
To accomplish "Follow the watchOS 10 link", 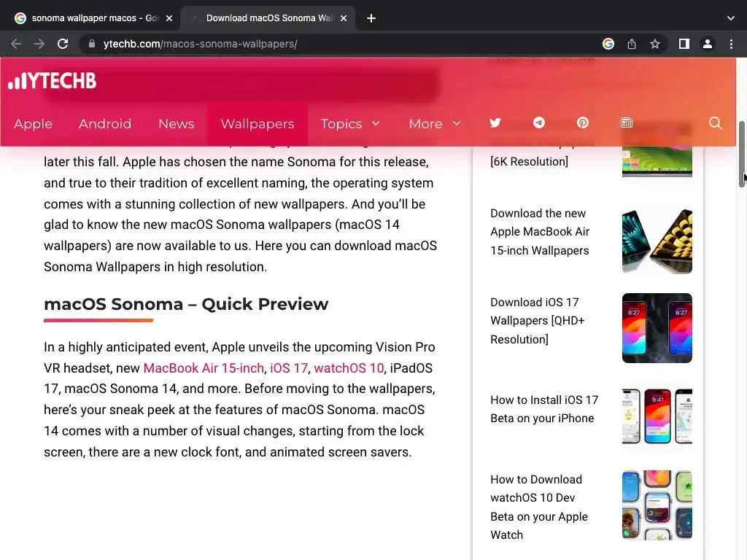I will tap(349, 368).
